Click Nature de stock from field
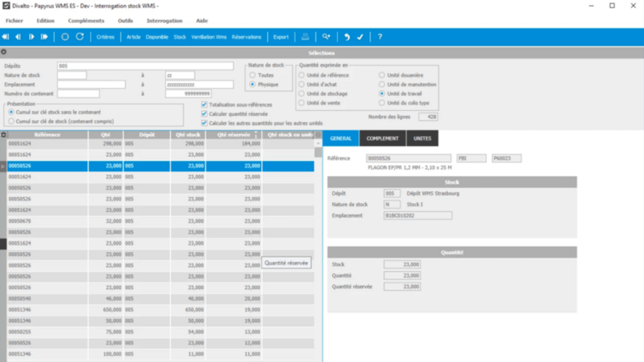 [72, 75]
